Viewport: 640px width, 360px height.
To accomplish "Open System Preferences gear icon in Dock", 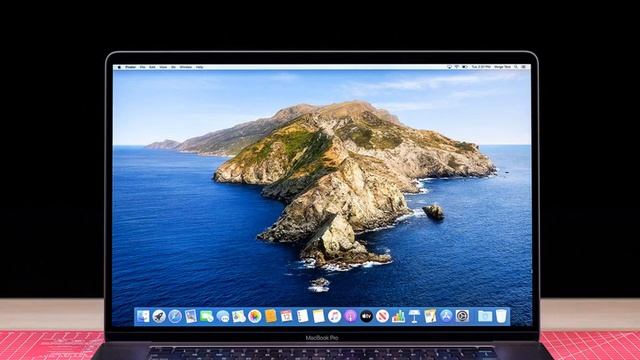I will pos(462,316).
